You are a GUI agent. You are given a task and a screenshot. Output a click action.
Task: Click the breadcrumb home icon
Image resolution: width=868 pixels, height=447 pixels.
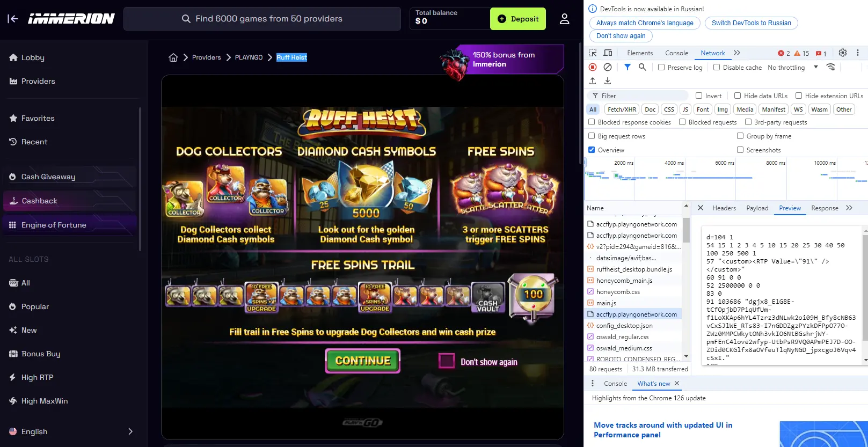click(x=173, y=57)
